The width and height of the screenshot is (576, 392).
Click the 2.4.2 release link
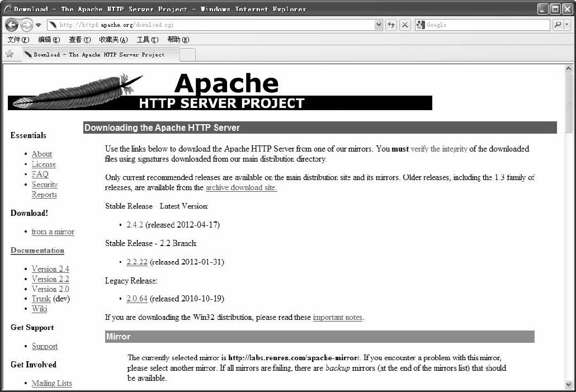(135, 224)
